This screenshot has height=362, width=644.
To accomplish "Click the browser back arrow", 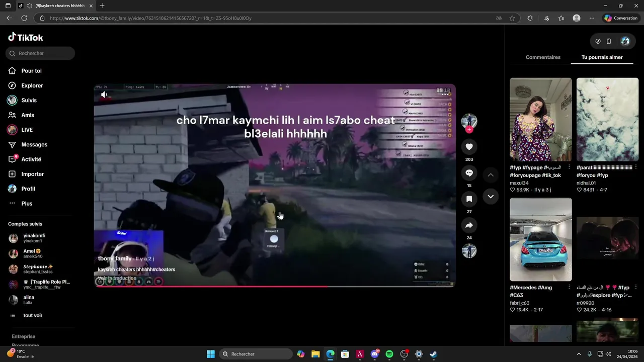I will 9,18.
